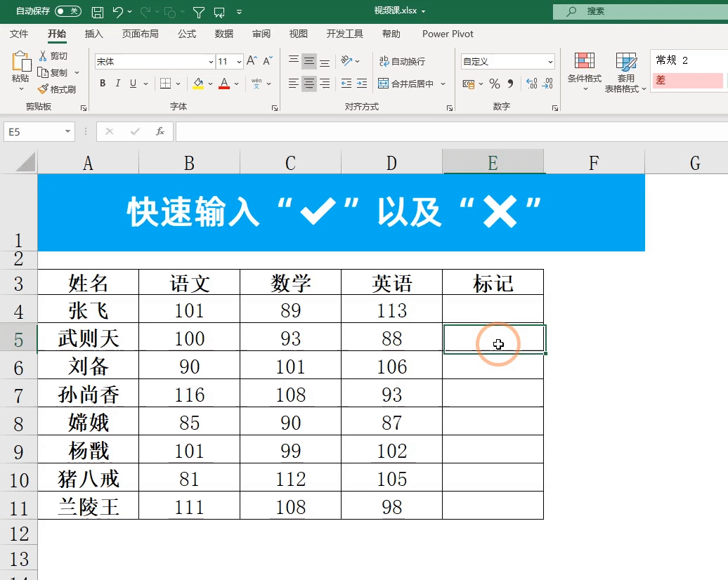Decrease font size with small A icon
This screenshot has width=728, height=580.
[x=268, y=61]
